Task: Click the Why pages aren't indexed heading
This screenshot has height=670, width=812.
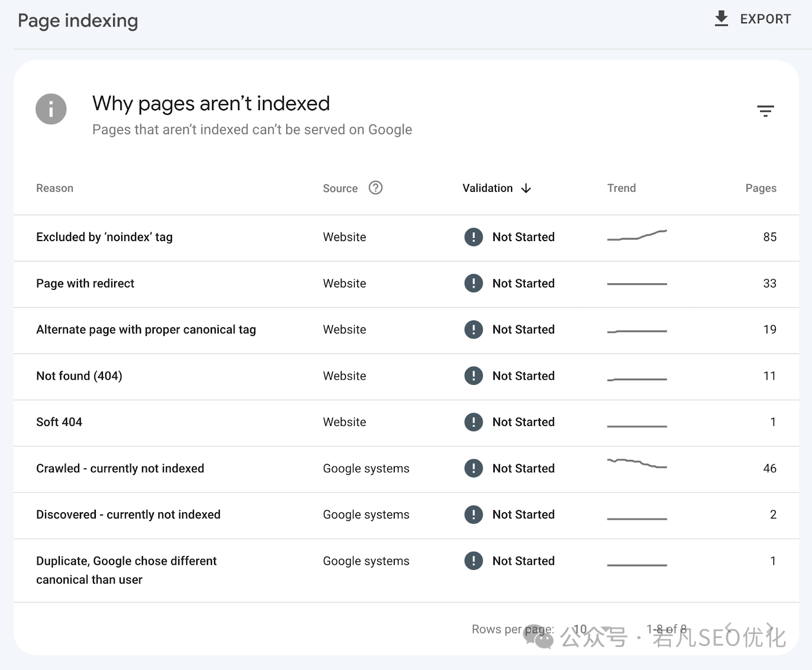Action: (211, 104)
